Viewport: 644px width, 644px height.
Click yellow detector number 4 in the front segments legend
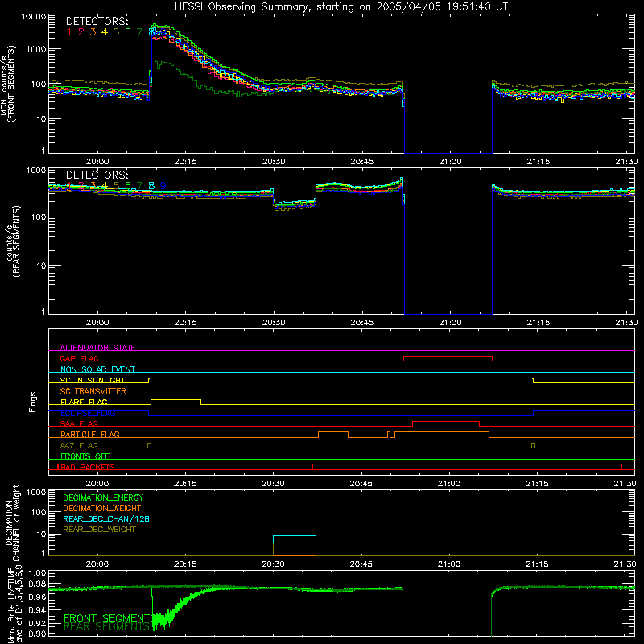pyautogui.click(x=105, y=32)
